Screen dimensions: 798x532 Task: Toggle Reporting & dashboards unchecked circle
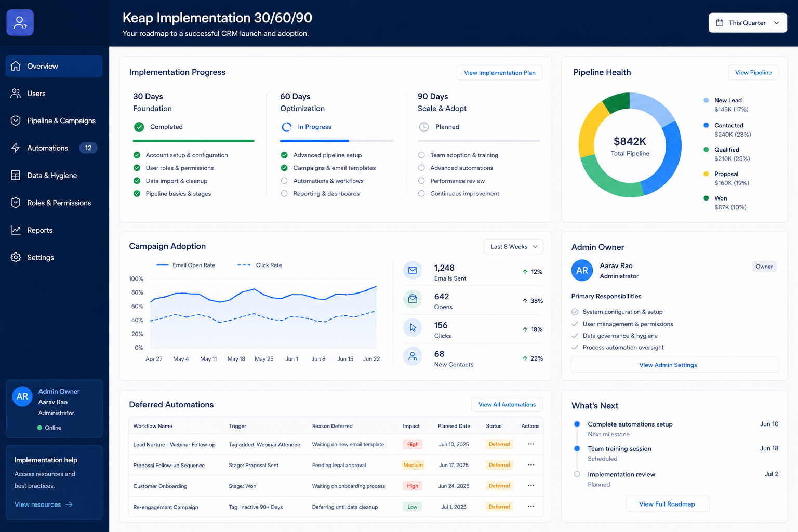[284, 194]
